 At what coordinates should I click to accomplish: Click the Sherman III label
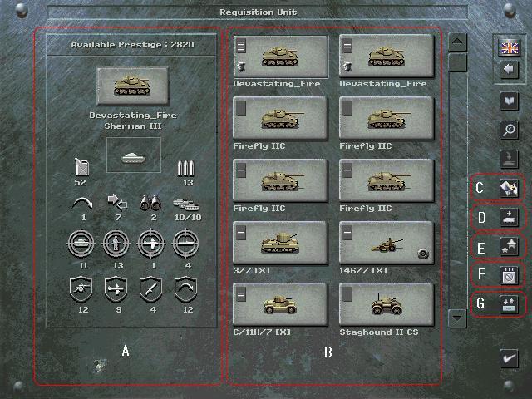(x=133, y=126)
